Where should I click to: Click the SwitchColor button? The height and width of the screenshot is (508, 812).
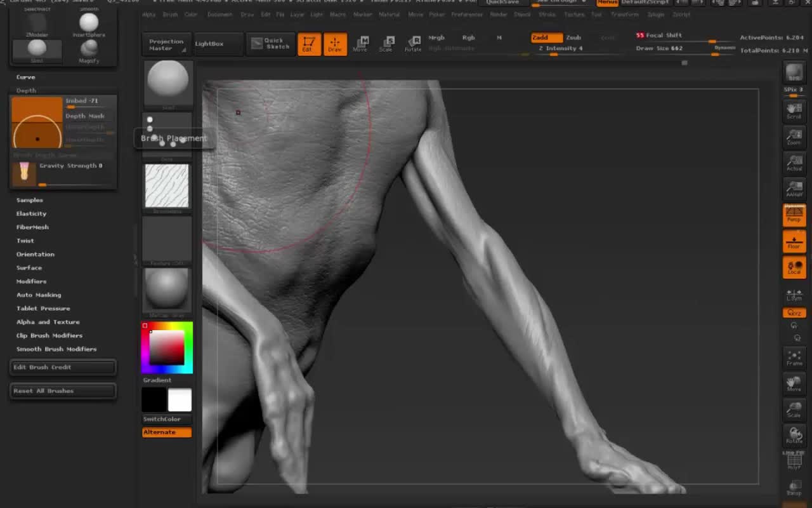(x=167, y=420)
